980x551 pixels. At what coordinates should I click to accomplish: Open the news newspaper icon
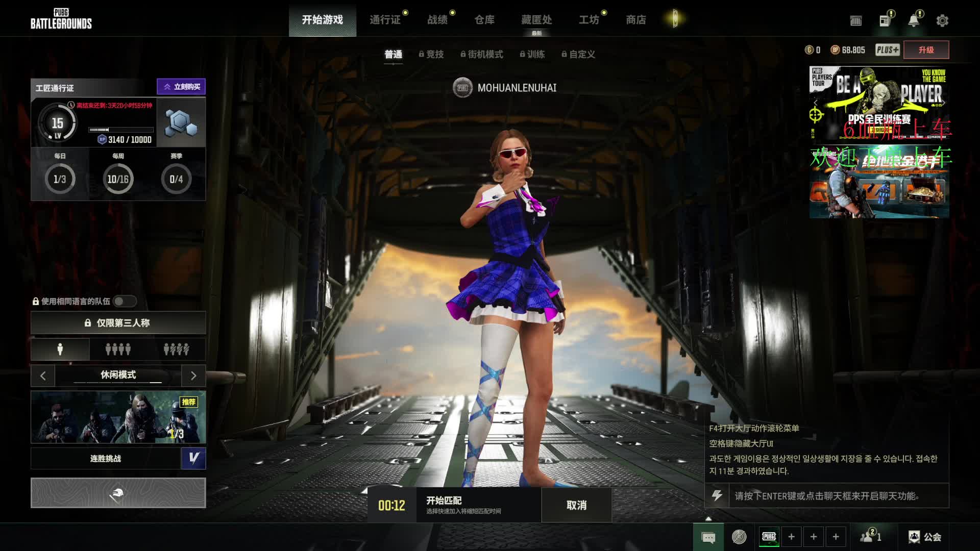(885, 20)
